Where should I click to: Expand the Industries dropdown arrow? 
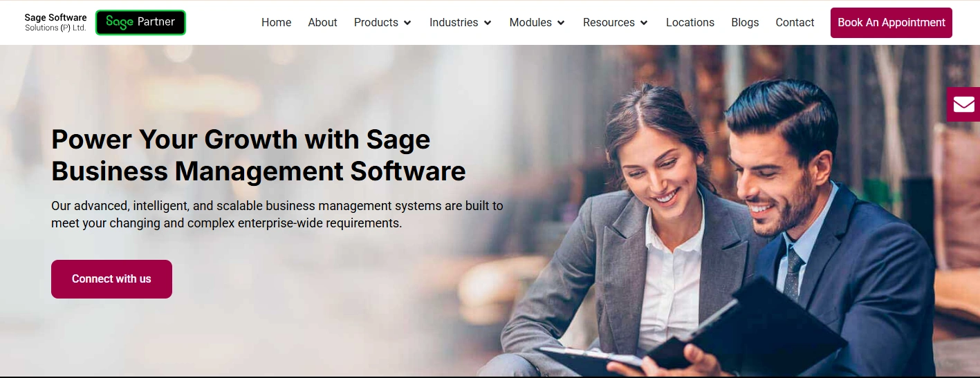(488, 23)
